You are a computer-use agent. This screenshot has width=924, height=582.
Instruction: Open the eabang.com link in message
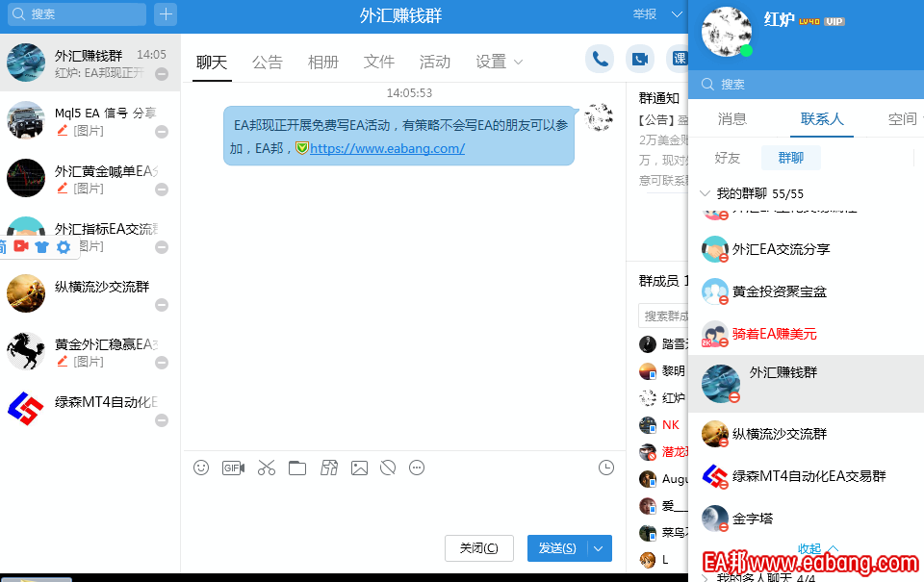coord(387,148)
